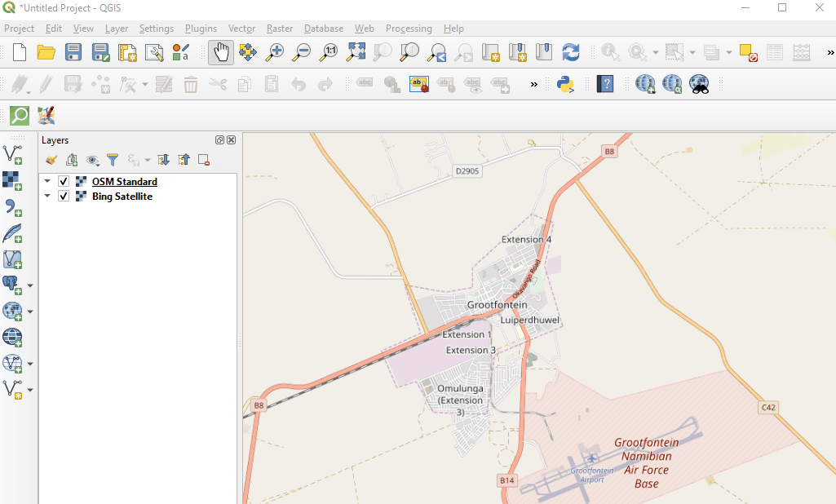
Task: Collapse the OSM Standard layer tree
Action: coord(47,182)
